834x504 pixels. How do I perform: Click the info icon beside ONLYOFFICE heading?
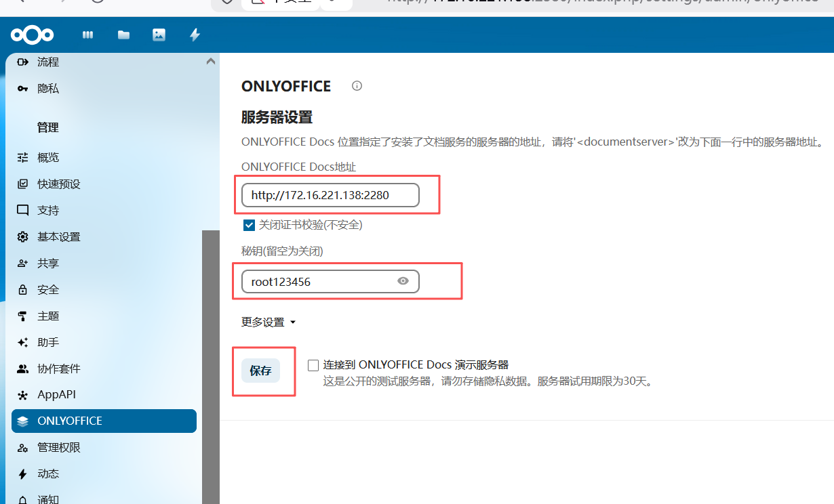(x=357, y=86)
